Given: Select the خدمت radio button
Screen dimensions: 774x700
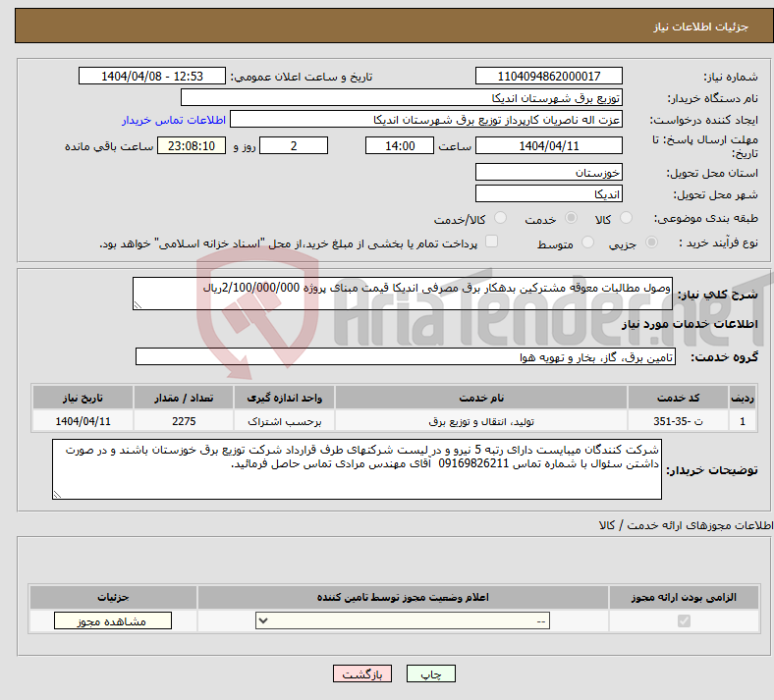Looking at the screenshot, I should pos(571,218).
